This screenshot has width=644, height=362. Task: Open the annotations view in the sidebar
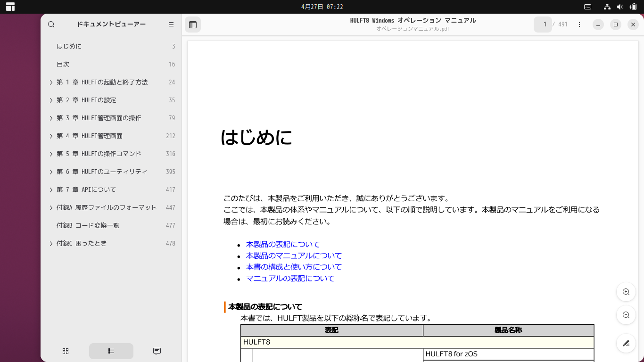coord(157,351)
